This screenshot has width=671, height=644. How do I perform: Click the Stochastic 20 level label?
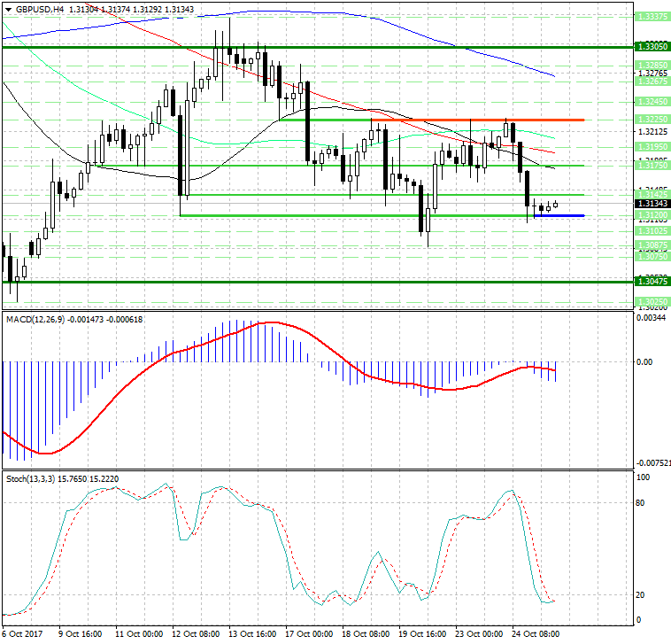click(642, 594)
